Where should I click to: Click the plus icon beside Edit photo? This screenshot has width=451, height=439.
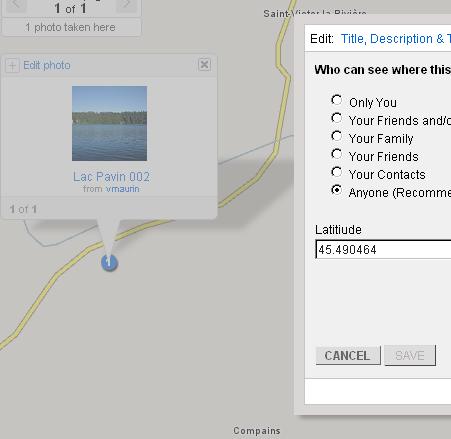(12, 65)
